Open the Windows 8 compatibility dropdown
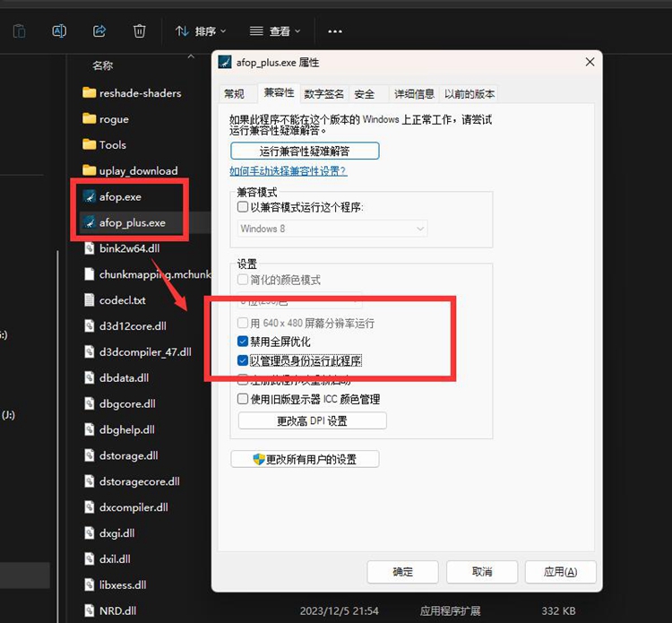Image resolution: width=672 pixels, height=623 pixels. tap(332, 229)
